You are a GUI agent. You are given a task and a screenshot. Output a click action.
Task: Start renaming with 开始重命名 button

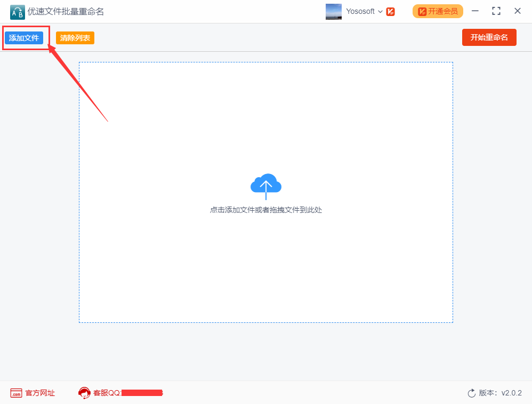[489, 37]
